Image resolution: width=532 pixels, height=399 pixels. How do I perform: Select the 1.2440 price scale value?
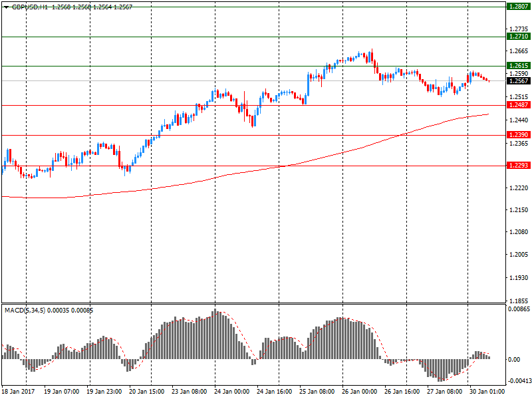519,120
